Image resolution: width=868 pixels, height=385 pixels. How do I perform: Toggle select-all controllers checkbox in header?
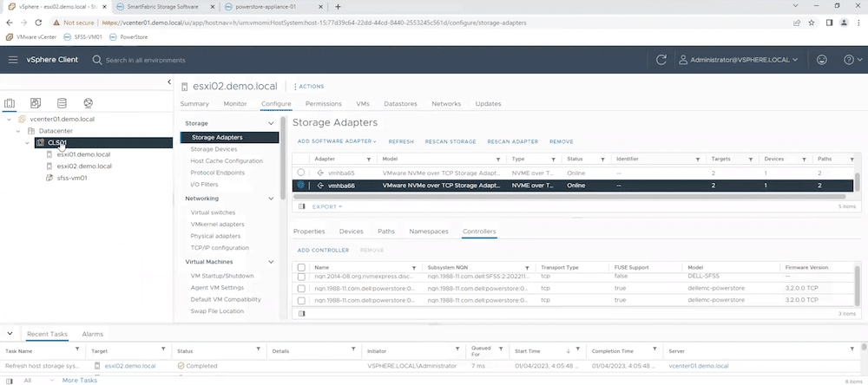click(302, 267)
